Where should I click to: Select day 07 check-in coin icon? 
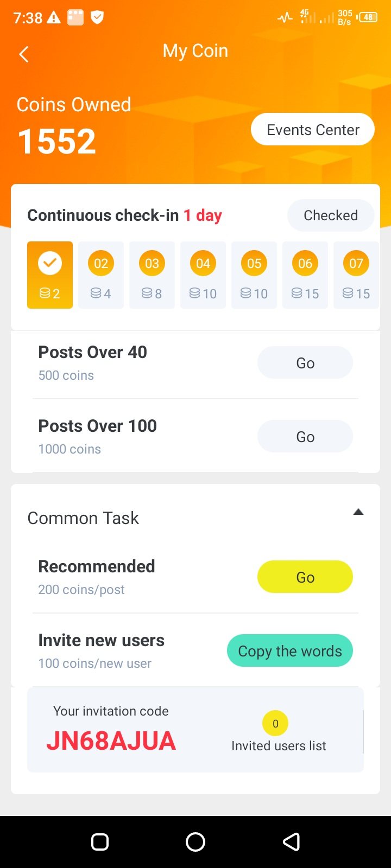click(356, 264)
